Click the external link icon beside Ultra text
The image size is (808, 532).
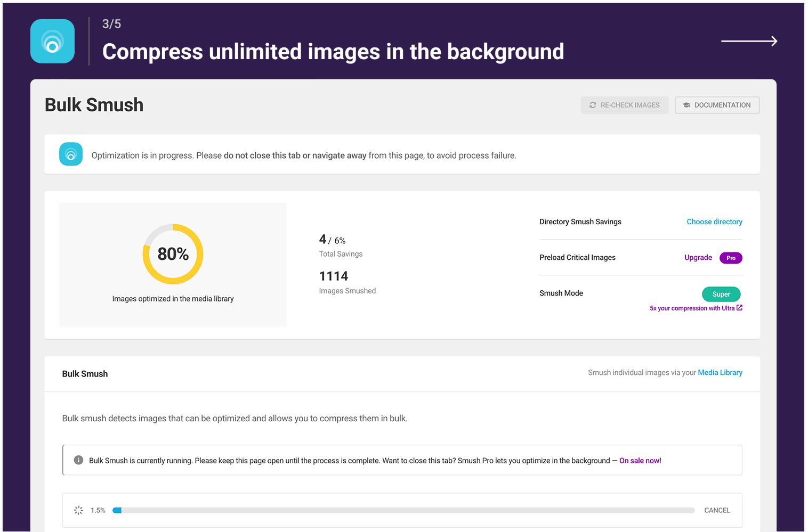tap(740, 307)
